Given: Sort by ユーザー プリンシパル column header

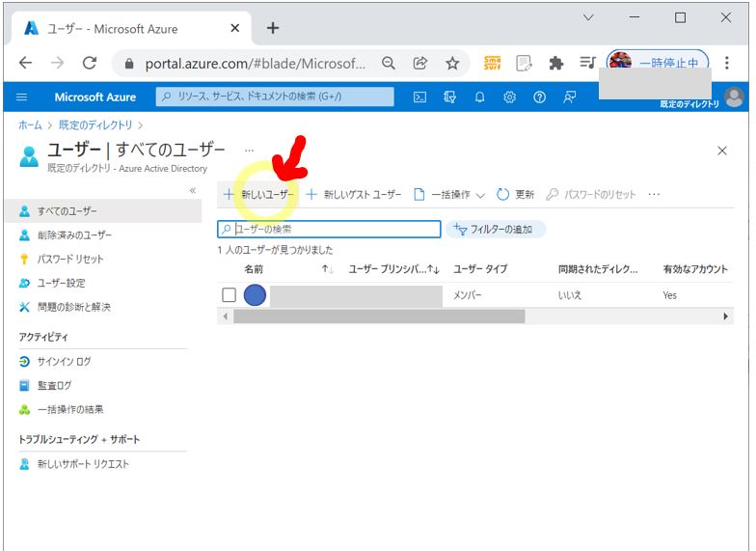Looking at the screenshot, I should (x=393, y=269).
